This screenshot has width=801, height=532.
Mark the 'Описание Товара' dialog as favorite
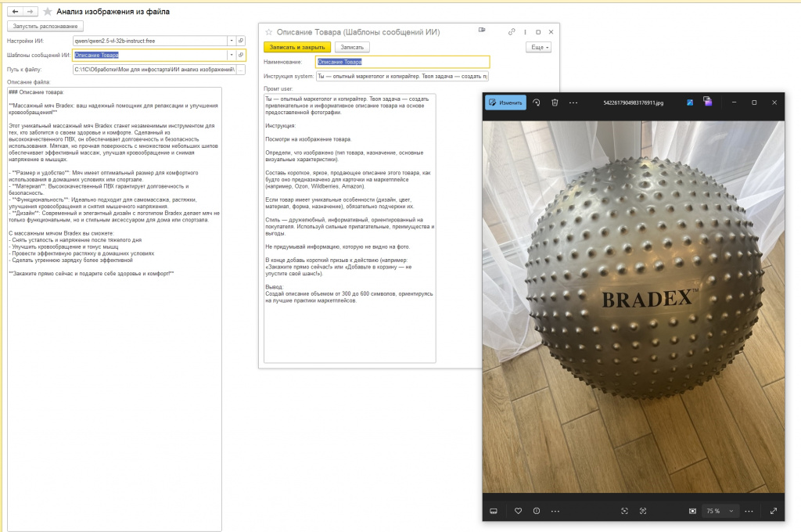coord(269,32)
